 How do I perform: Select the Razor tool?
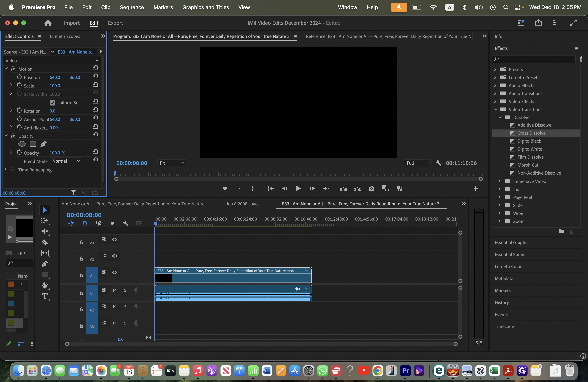(x=45, y=242)
